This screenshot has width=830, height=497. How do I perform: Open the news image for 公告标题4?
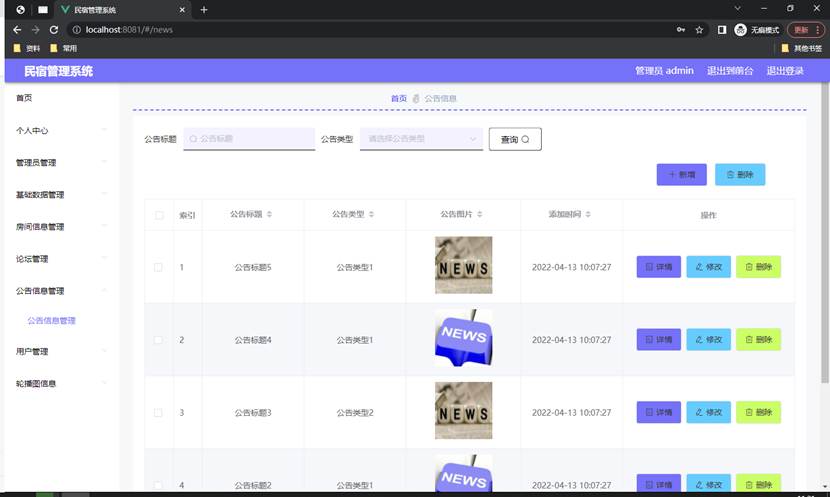click(464, 338)
